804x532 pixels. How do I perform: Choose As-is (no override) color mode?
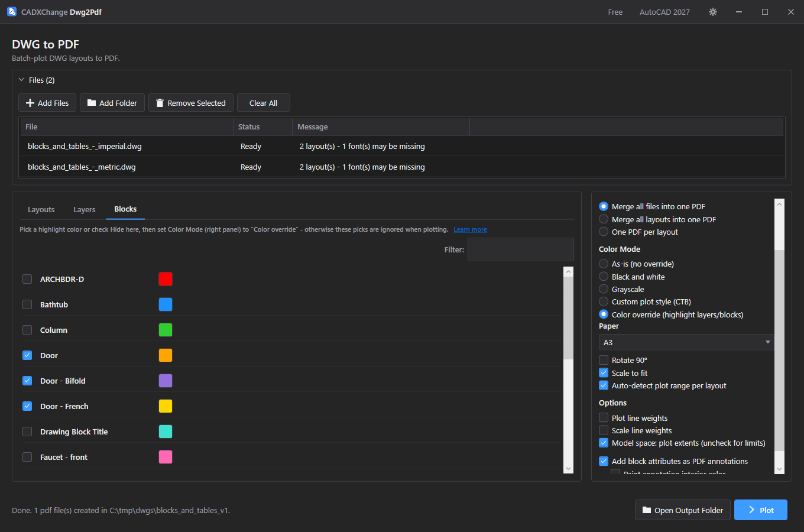(604, 264)
